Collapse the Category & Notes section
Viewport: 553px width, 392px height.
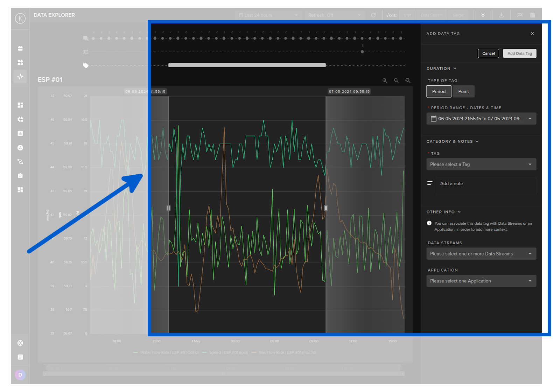(x=452, y=141)
